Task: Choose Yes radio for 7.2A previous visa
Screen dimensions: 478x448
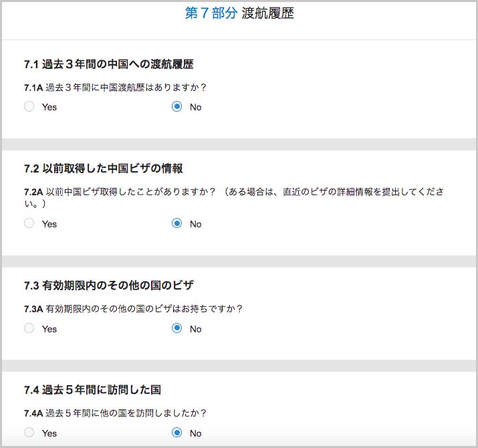Action: 29,223
